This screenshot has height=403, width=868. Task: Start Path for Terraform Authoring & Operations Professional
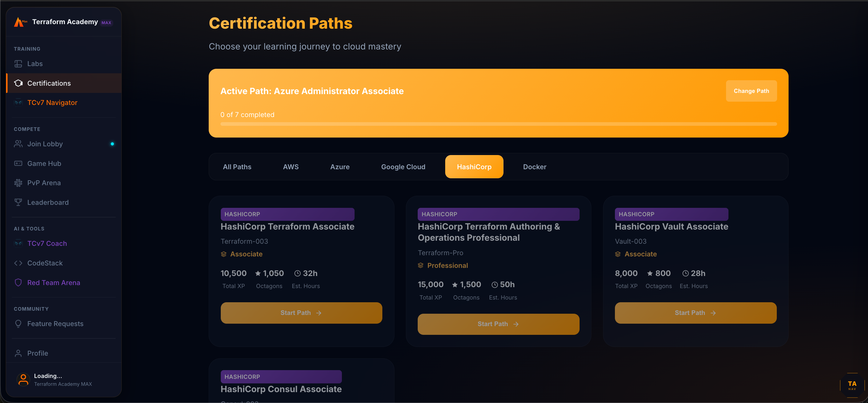coord(498,324)
